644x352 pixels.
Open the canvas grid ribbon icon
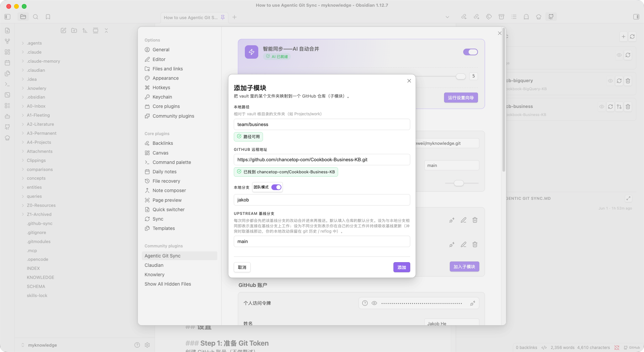pyautogui.click(x=7, y=52)
